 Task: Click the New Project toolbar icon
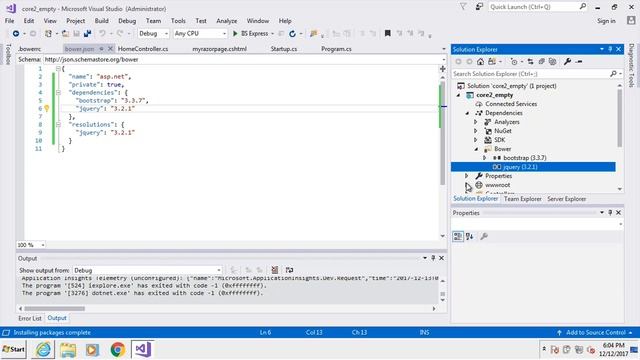tap(48, 33)
